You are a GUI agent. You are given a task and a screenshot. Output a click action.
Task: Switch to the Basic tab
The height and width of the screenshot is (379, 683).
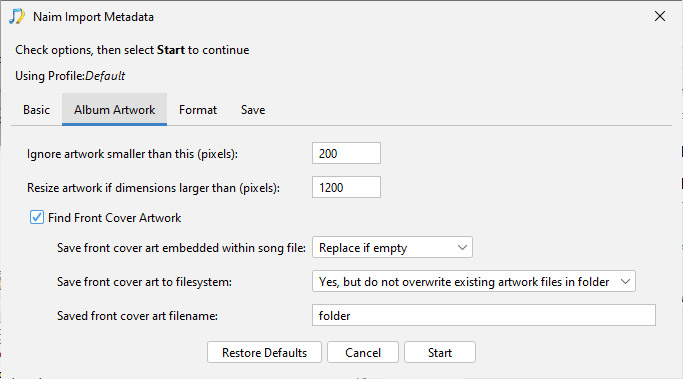(x=36, y=110)
